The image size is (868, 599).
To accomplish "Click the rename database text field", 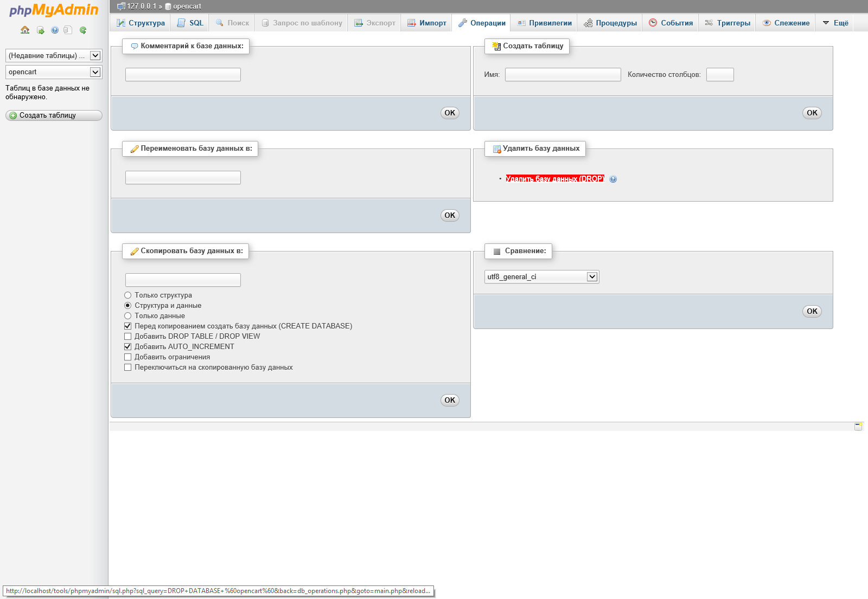I will [x=183, y=178].
